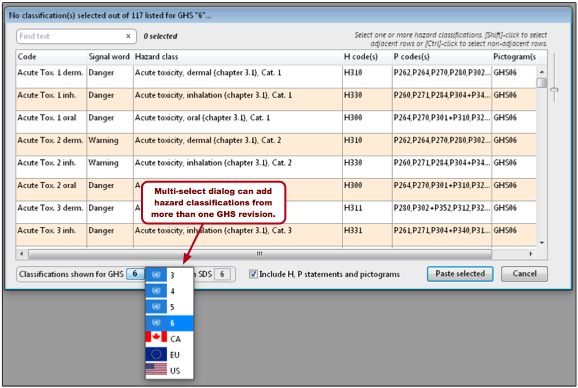This screenshot has width=578, height=388.
Task: Click the US flag icon in dropdown
Action: (156, 370)
